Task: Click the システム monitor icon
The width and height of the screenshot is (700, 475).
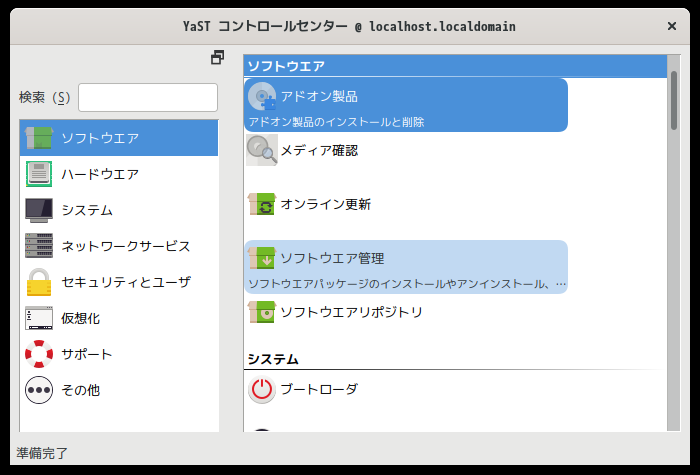Action: click(39, 210)
